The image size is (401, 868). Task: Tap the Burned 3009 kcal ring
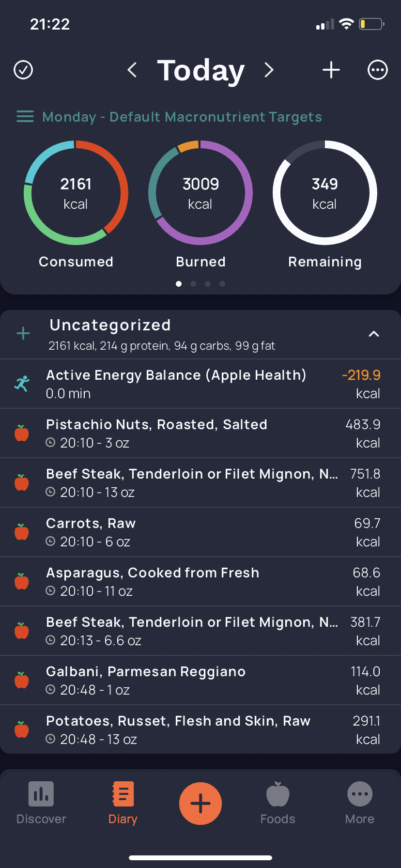click(x=200, y=193)
